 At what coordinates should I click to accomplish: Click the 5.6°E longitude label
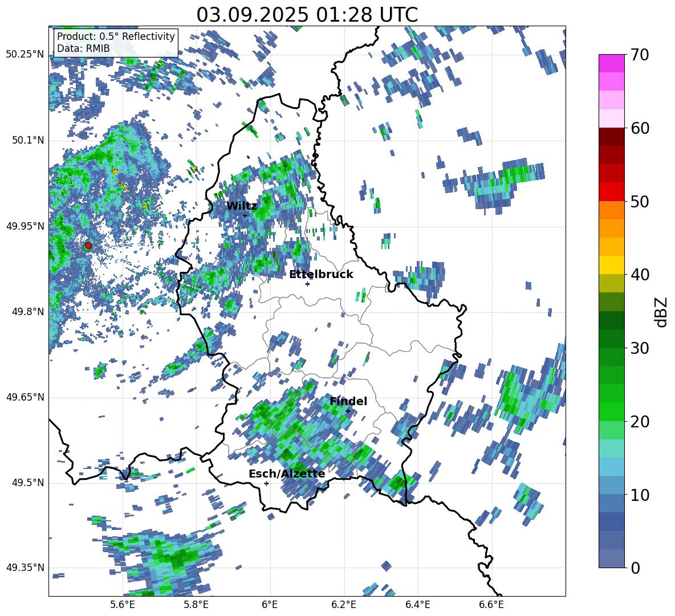coord(123,605)
